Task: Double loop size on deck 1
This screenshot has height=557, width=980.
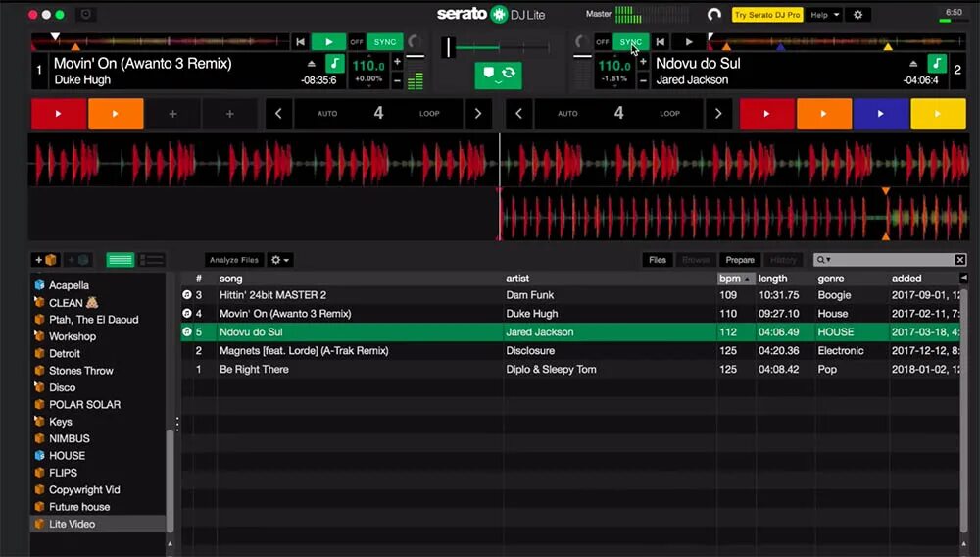Action: [478, 114]
